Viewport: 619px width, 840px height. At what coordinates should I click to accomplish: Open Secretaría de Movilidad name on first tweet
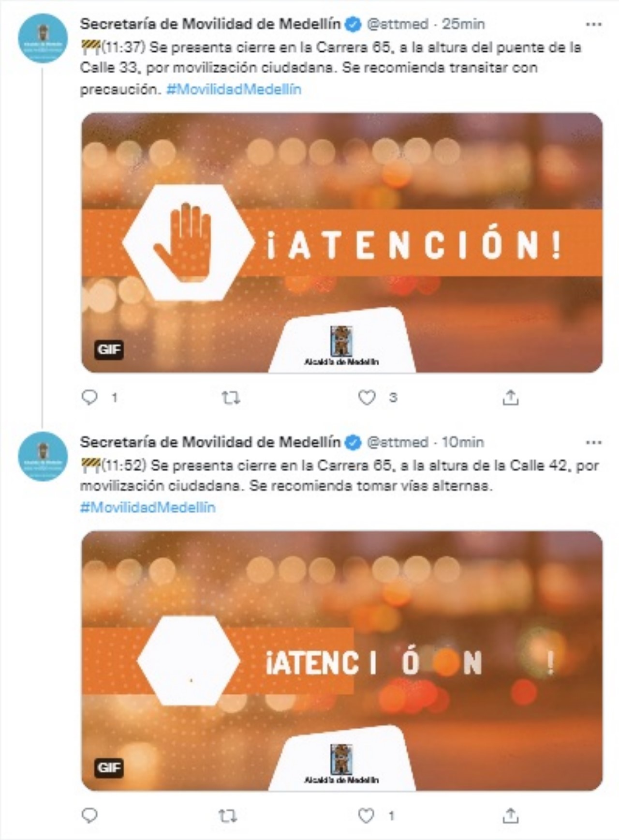coord(210,24)
